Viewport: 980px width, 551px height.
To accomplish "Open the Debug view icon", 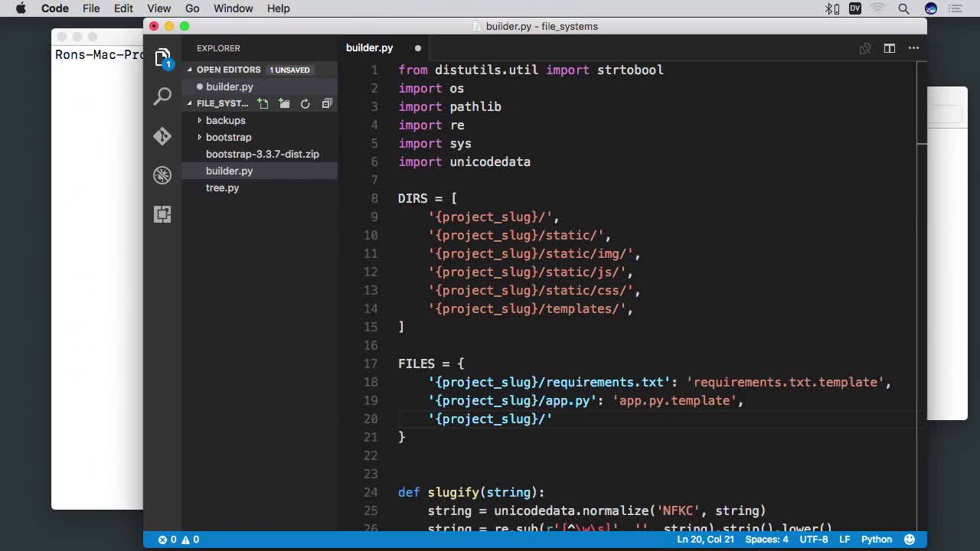I will (x=162, y=175).
